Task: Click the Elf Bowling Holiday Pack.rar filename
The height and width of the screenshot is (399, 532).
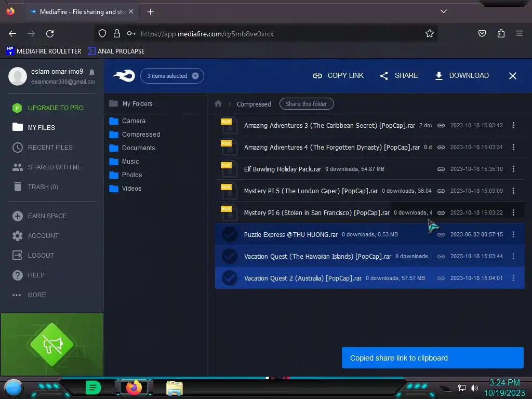Action: tap(282, 169)
